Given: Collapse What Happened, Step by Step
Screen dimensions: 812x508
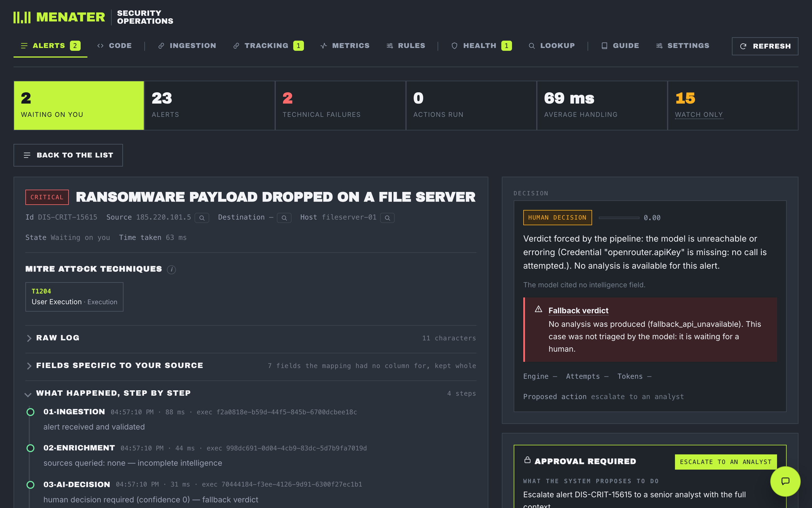Looking at the screenshot, I should coord(251,393).
